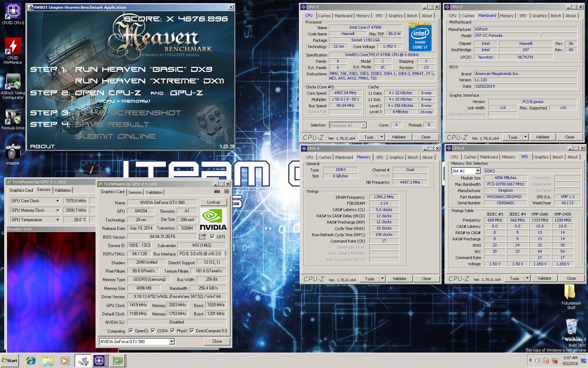
Task: Open the CPUID CPU-Z desktop icon
Action: (x=13, y=14)
